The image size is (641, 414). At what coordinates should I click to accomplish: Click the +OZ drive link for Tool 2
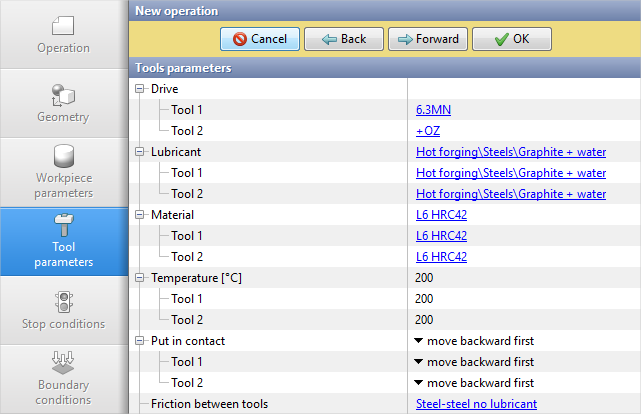[428, 131]
